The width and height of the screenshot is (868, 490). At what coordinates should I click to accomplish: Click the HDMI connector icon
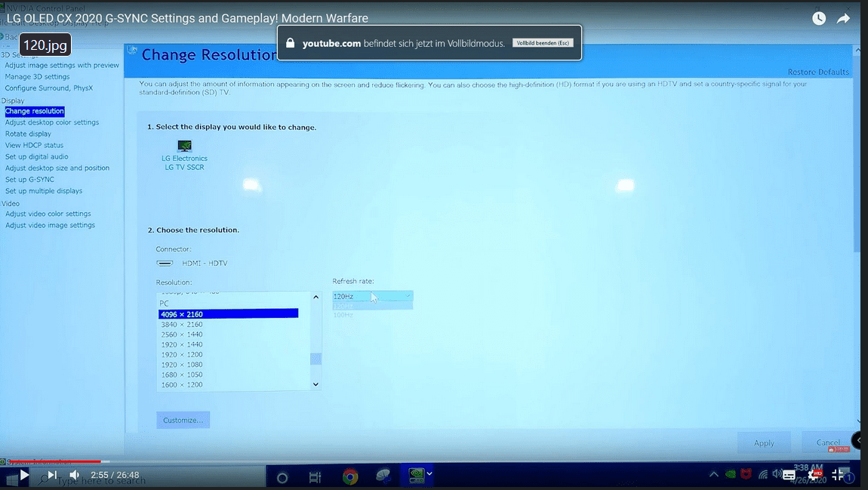[x=165, y=263]
